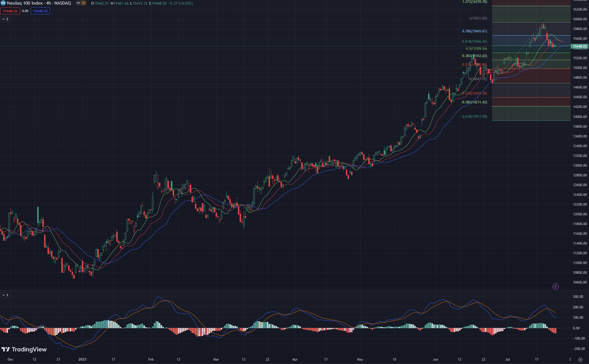Select the 0.5(15309.54) Fibonacci level label
This screenshot has width=589, height=364.
click(x=476, y=49)
